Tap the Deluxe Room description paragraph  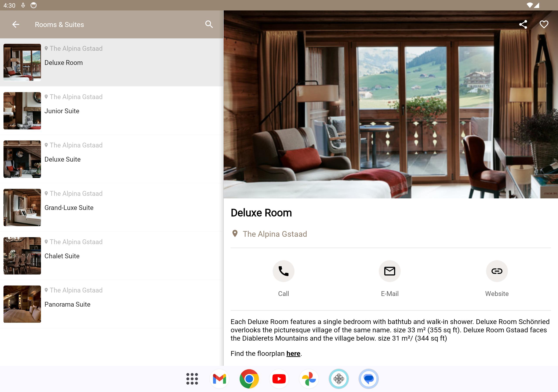390,330
